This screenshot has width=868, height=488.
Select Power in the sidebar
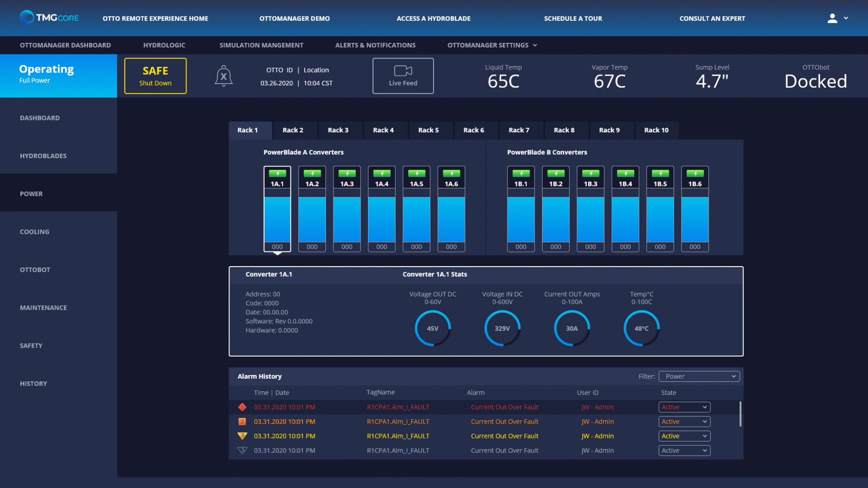[x=59, y=194]
